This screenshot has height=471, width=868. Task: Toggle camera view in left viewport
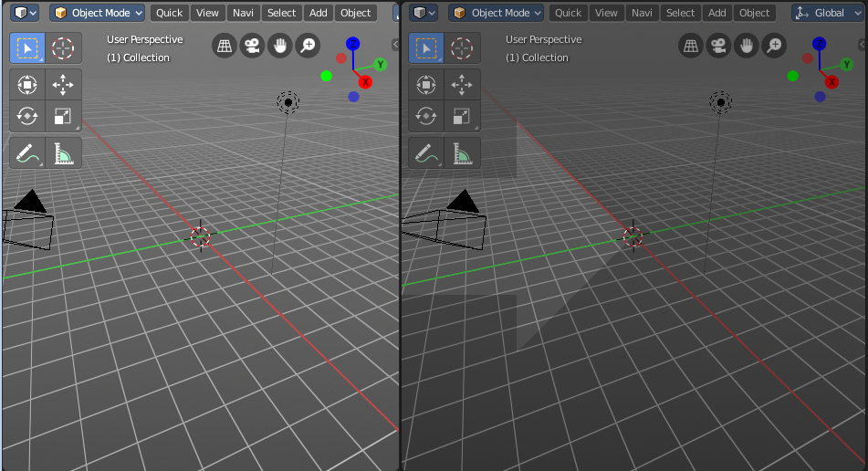coord(252,46)
